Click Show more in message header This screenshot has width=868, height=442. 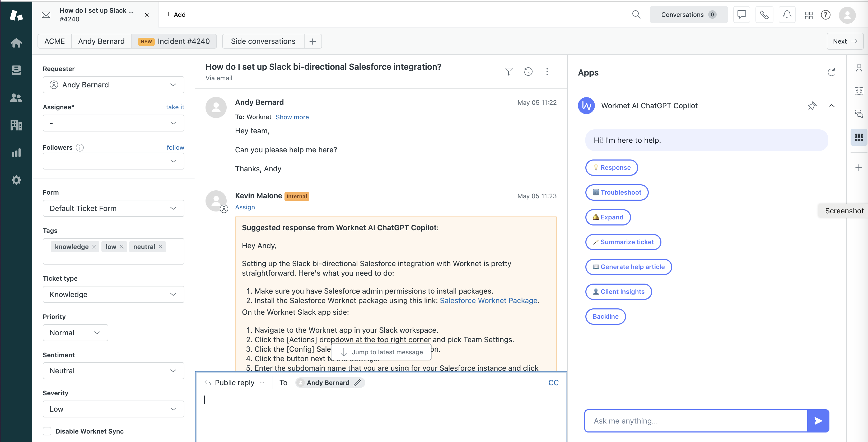pos(292,117)
